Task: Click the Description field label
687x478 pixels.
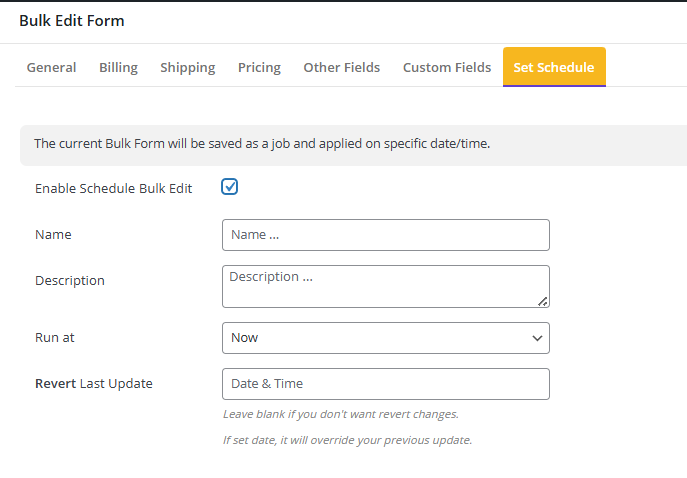Action: [x=70, y=281]
